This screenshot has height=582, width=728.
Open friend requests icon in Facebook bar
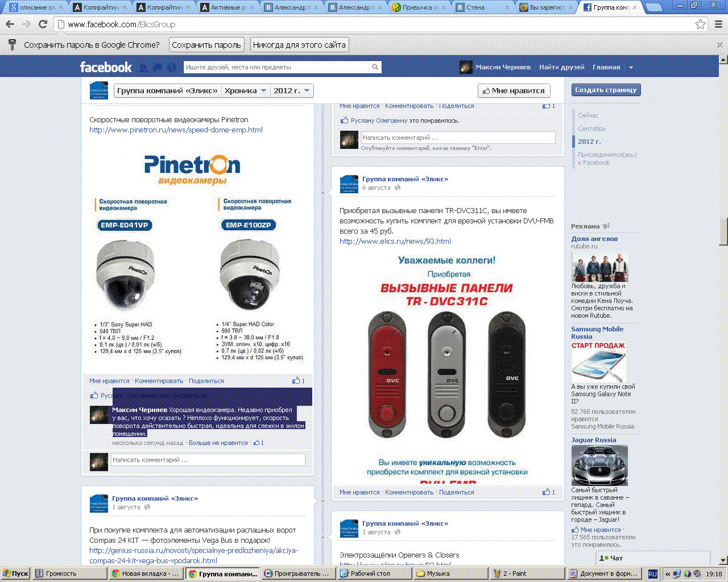[x=143, y=68]
